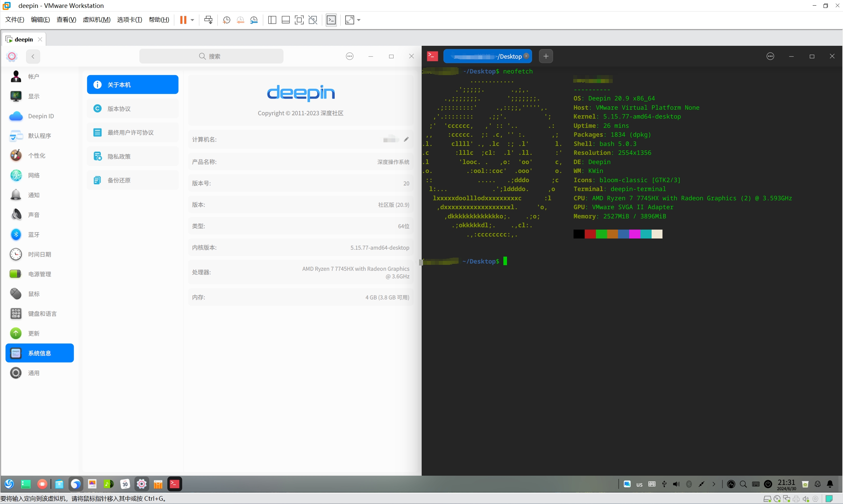The width and height of the screenshot is (843, 504).
Task: Take a snapshot of the virtual machine
Action: pyautogui.click(x=227, y=20)
